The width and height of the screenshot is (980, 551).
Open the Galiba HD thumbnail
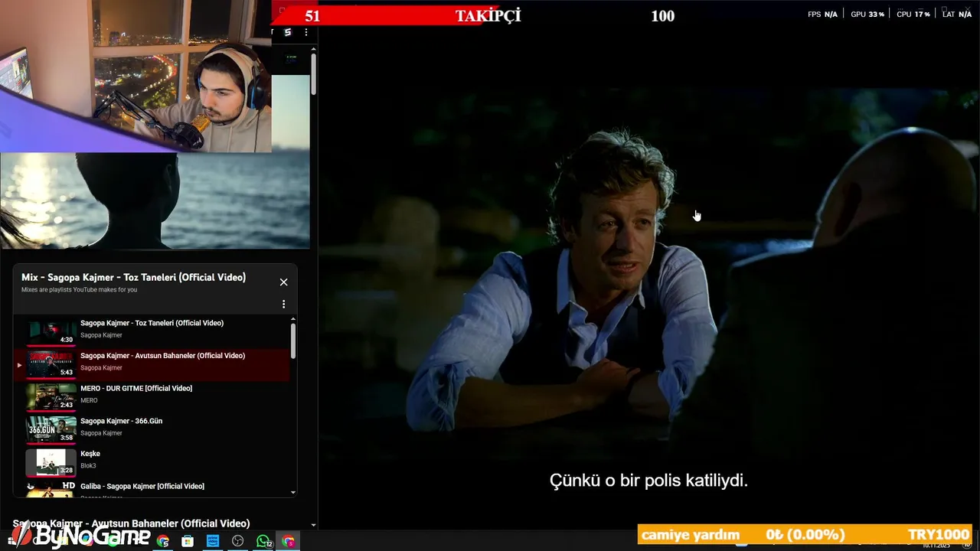tap(51, 490)
